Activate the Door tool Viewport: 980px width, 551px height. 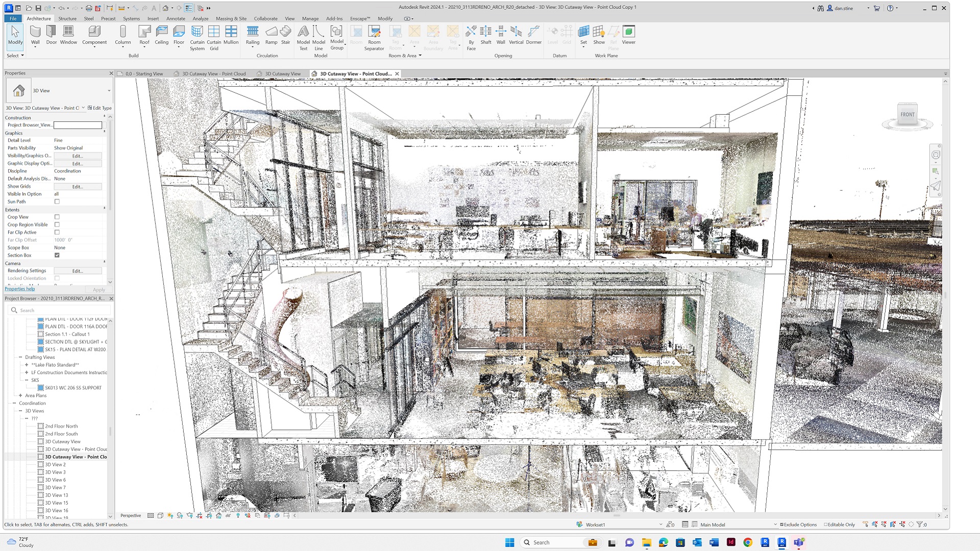coord(51,36)
